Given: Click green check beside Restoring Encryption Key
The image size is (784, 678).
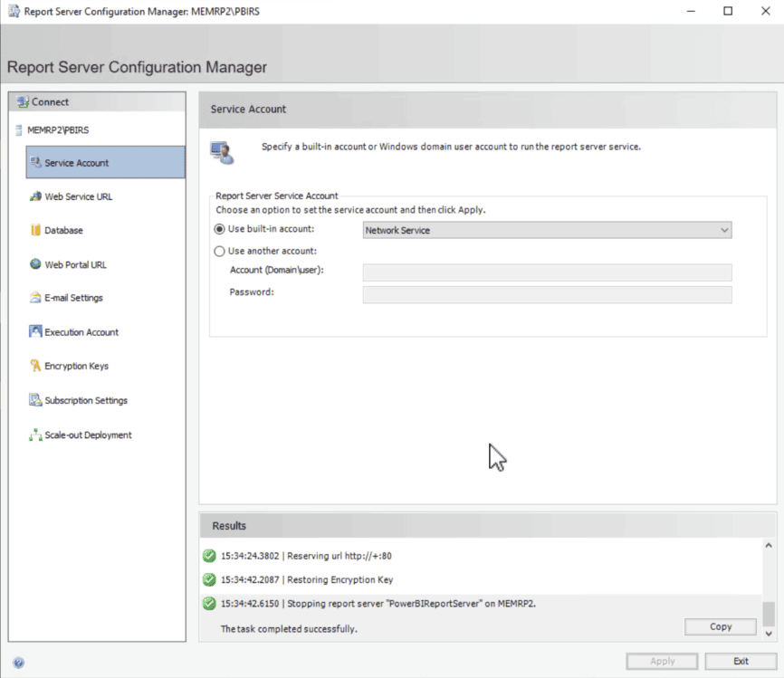Looking at the screenshot, I should click(209, 579).
